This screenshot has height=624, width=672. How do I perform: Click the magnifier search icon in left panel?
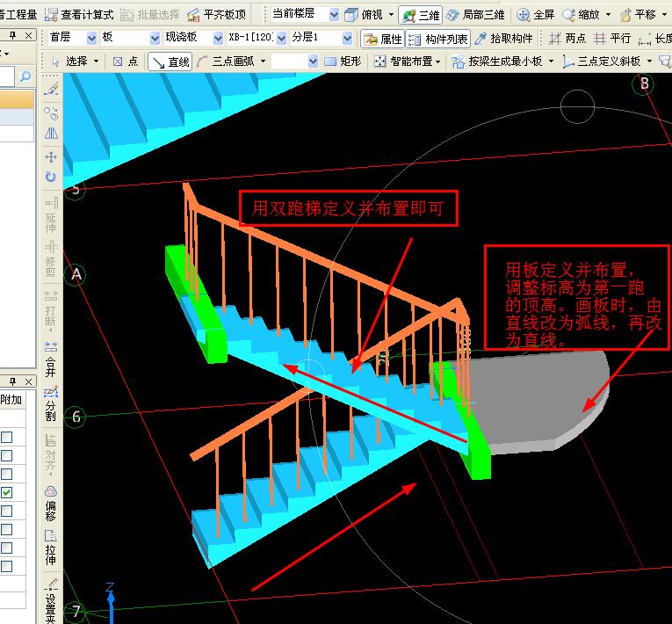(x=25, y=76)
